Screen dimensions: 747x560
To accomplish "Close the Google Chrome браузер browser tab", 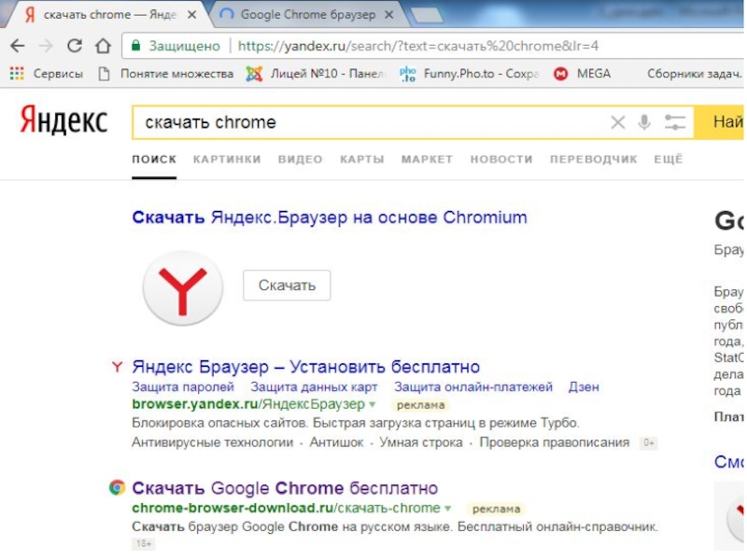I will click(389, 15).
